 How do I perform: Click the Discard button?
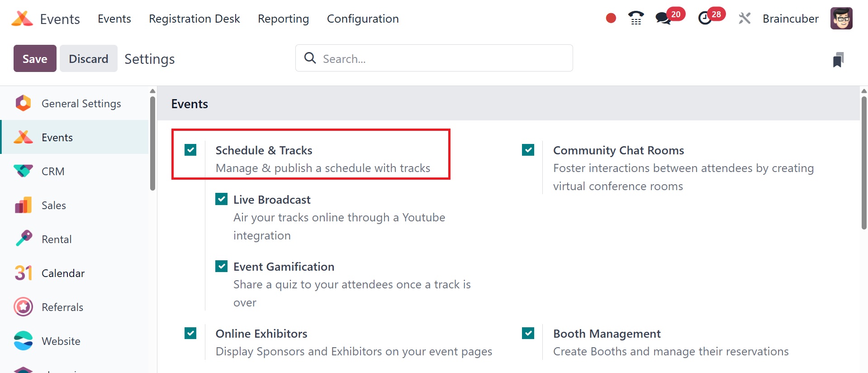click(x=89, y=59)
